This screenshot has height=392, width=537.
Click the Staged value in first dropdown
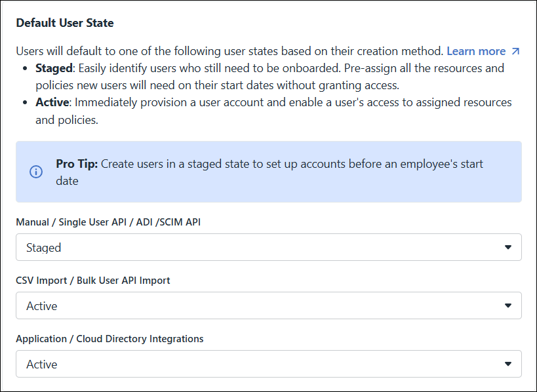pyautogui.click(x=44, y=248)
